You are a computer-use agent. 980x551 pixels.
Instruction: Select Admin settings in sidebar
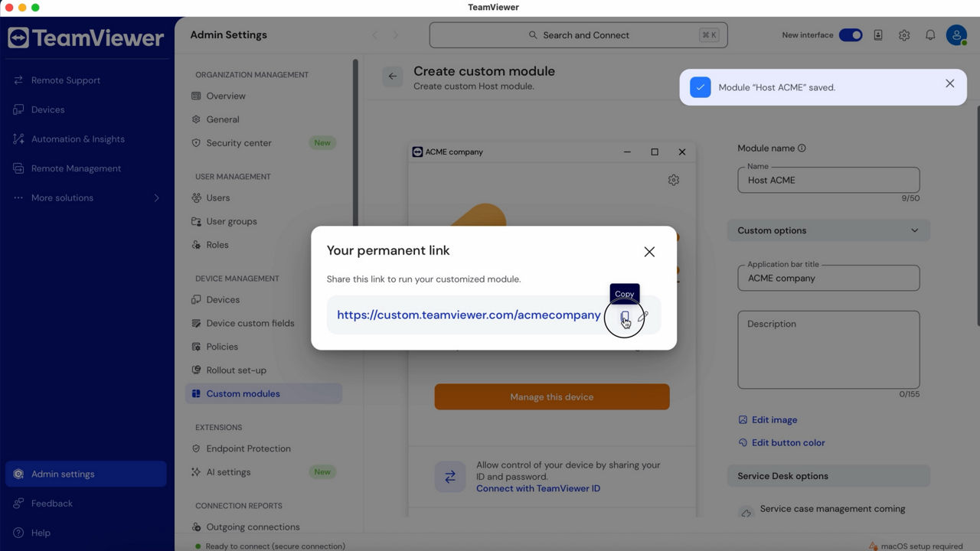[x=87, y=474]
